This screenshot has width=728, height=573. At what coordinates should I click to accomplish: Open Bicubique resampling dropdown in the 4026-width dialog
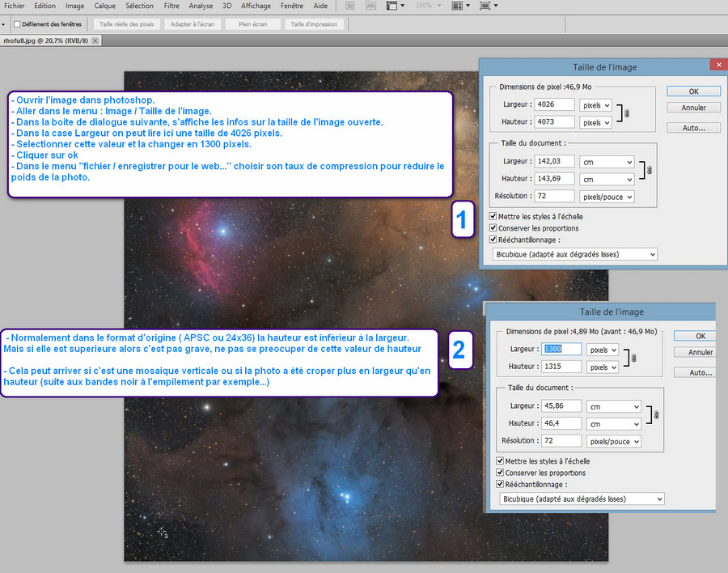coord(575,254)
